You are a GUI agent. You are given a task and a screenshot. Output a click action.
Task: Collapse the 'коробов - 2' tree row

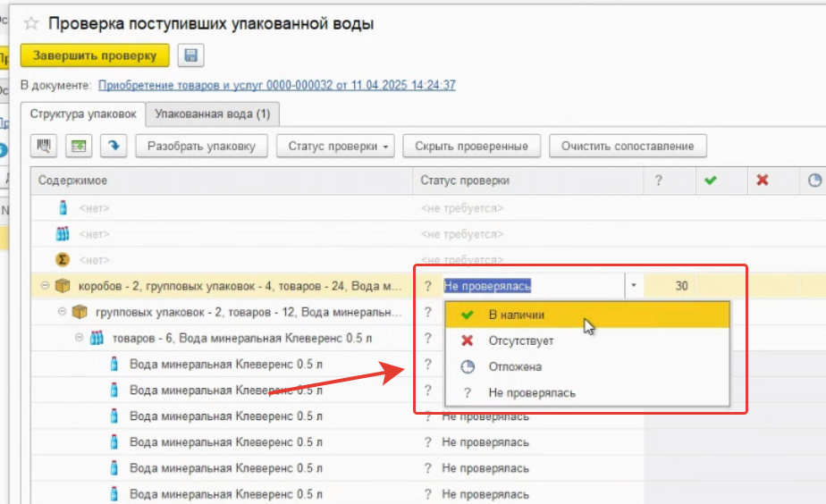point(45,286)
